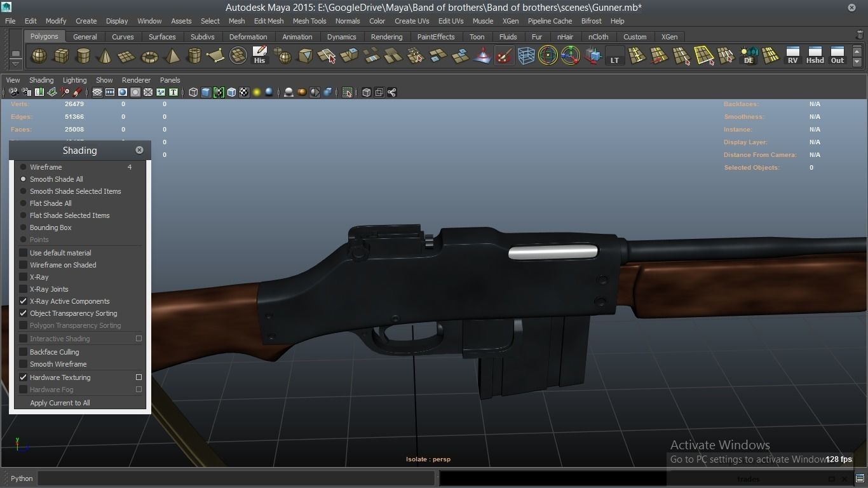The image size is (868, 488).
Task: Open the Pipeline Cache menu
Action: click(x=550, y=21)
